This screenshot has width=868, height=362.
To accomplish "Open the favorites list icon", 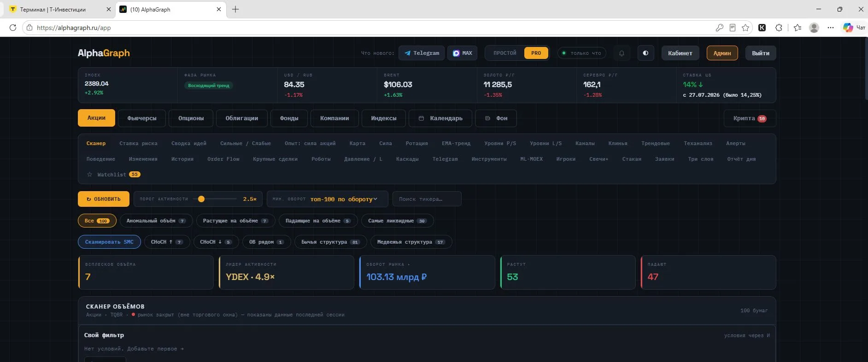I will click(798, 28).
